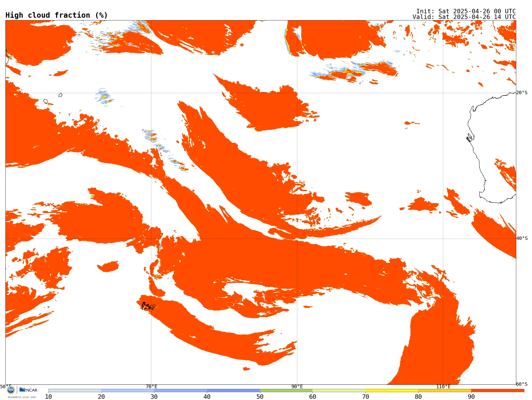Click the 70-80 bright yellow colorbar segment
Image resolution: width=532 pixels, height=400 pixels.
[392, 391]
